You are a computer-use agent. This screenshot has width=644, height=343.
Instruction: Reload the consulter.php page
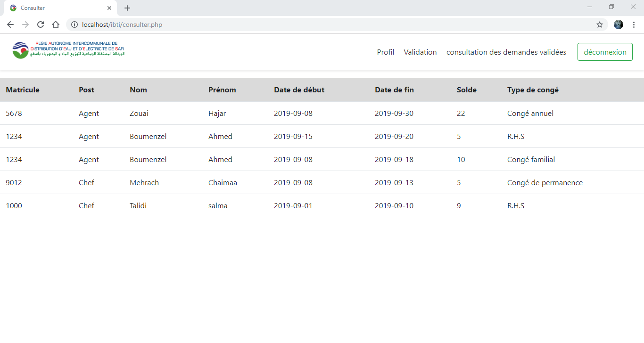[x=41, y=24]
